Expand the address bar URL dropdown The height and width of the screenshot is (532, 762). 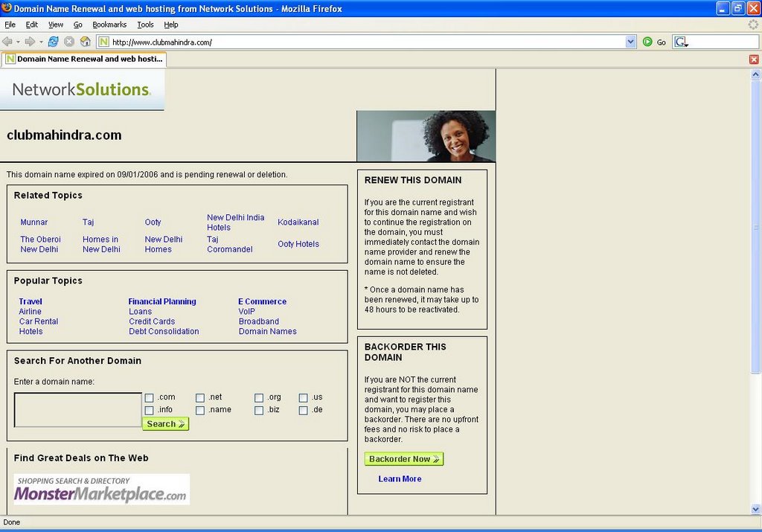coord(630,42)
